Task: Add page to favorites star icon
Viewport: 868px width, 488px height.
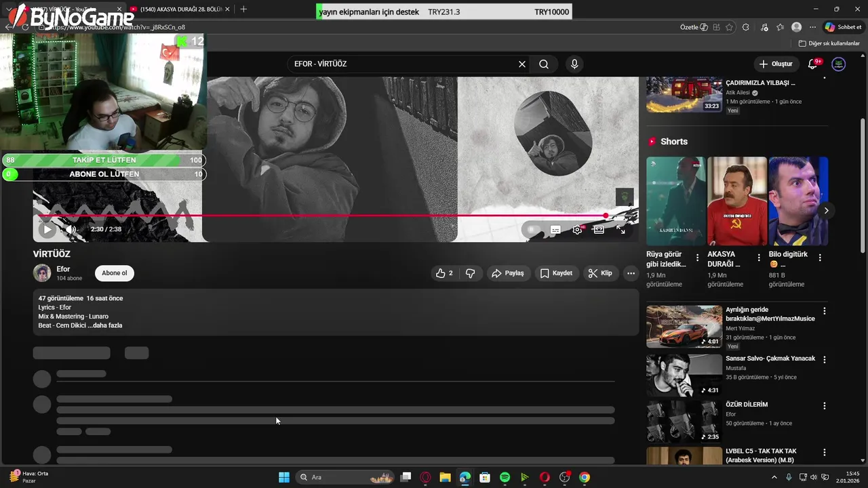Action: tap(730, 27)
